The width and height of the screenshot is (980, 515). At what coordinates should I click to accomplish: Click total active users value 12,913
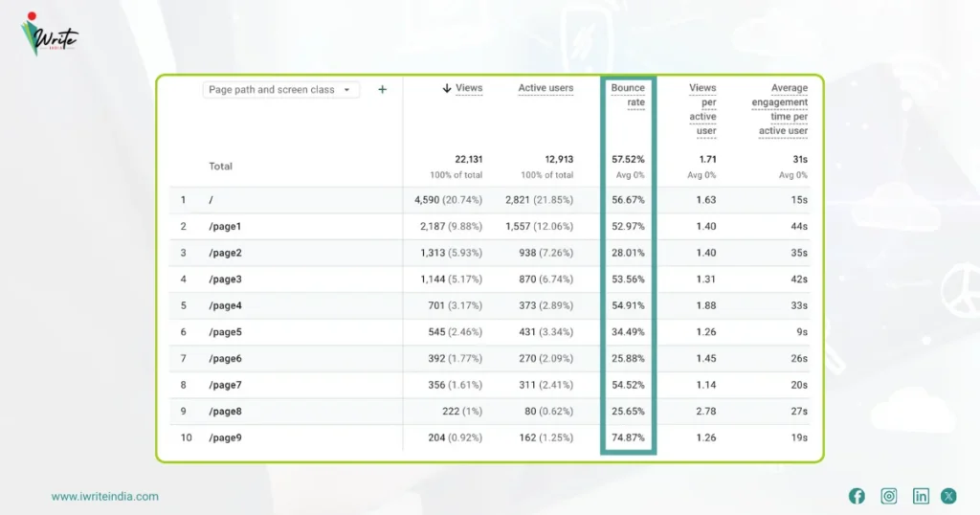559,159
